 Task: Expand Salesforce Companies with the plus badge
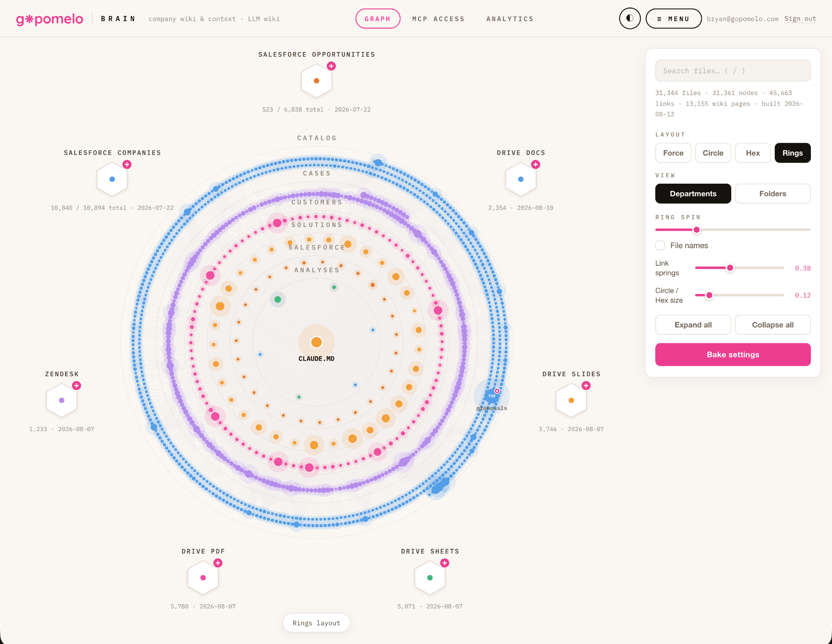[127, 164]
